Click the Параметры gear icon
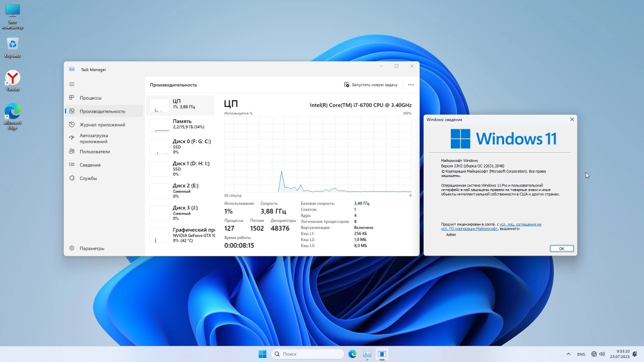This screenshot has width=644, height=362. (72, 248)
